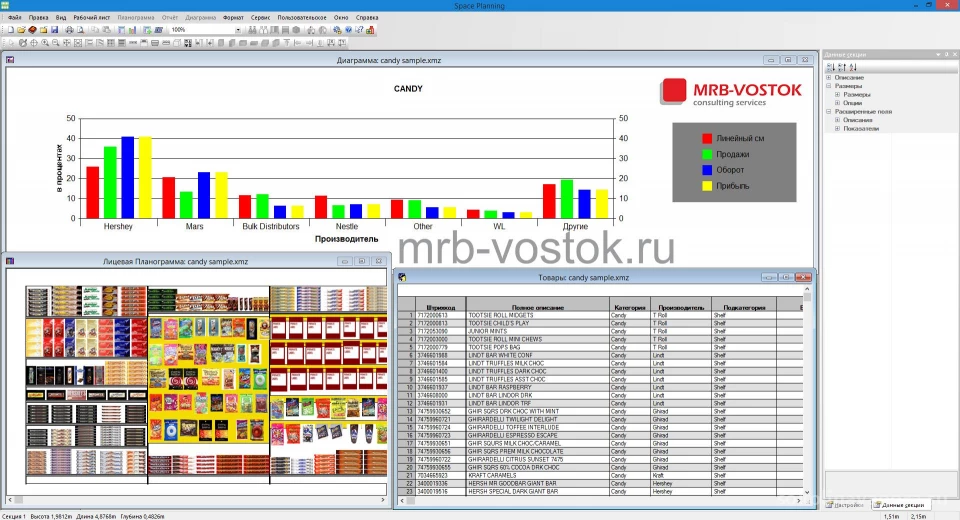Click the yellow Прибыль legend swatch
Image resolution: width=960 pixels, height=520 pixels.
point(707,186)
